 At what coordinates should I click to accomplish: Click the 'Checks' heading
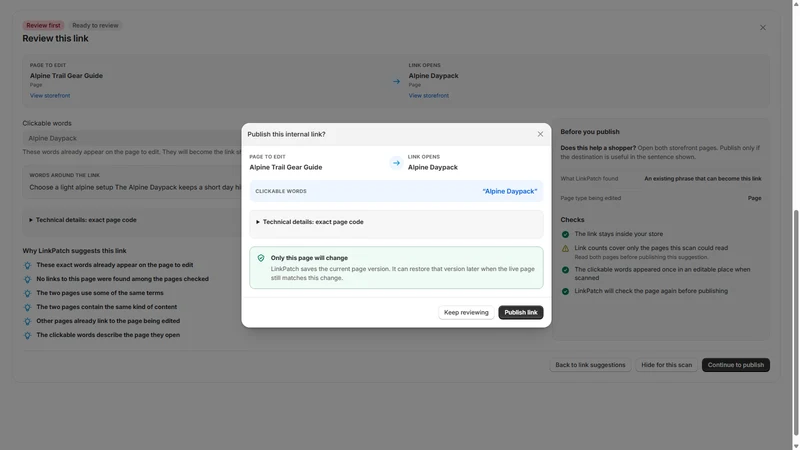pyautogui.click(x=572, y=219)
